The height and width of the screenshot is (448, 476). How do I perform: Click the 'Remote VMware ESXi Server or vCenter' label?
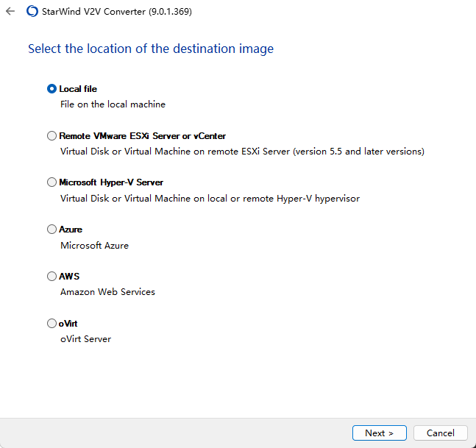pos(142,136)
